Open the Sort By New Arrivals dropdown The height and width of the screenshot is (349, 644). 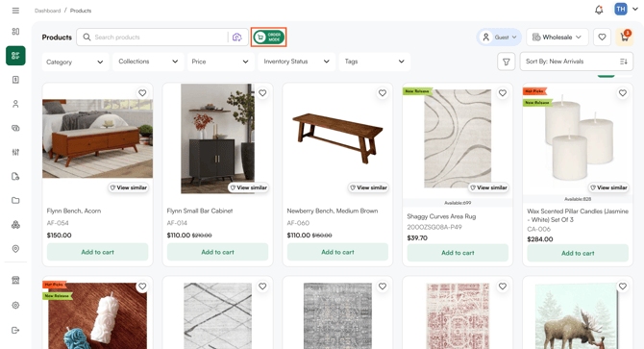click(x=576, y=62)
